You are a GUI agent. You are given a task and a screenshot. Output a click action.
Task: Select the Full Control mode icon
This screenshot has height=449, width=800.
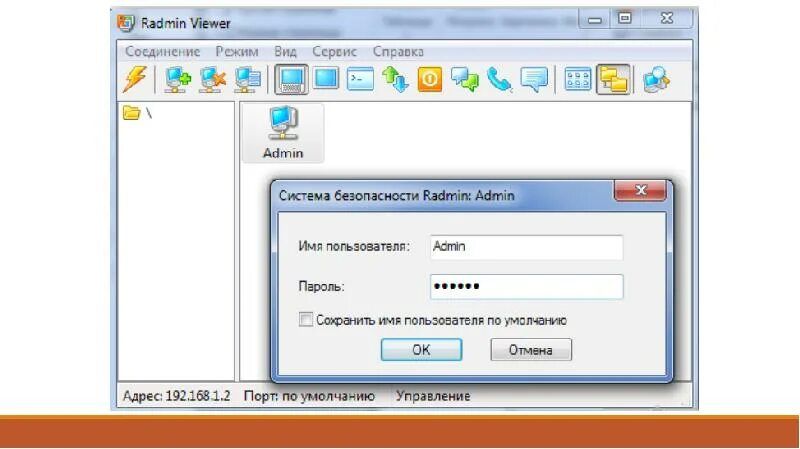coord(291,79)
